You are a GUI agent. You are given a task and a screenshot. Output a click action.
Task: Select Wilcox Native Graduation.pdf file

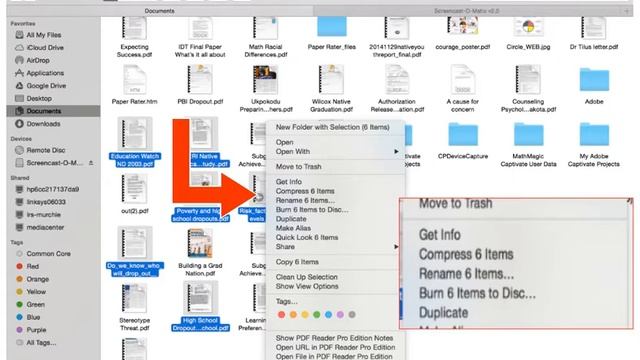click(331, 80)
